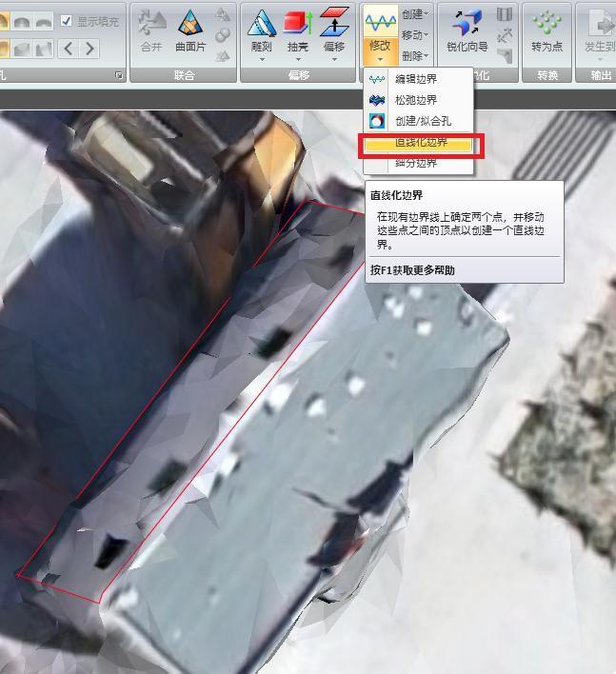Select the bottom-row fill icon beside left arrow
Screen dimensions: 616x674
click(44, 49)
